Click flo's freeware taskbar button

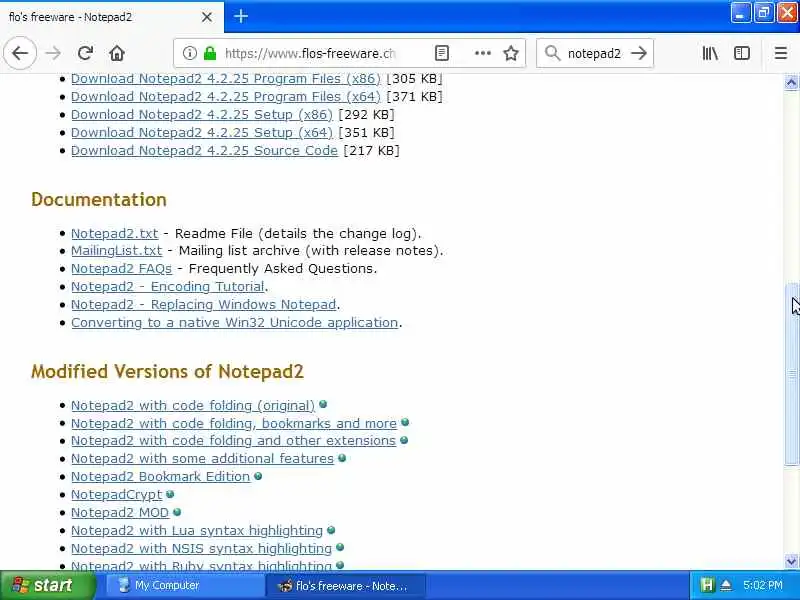pyautogui.click(x=346, y=586)
